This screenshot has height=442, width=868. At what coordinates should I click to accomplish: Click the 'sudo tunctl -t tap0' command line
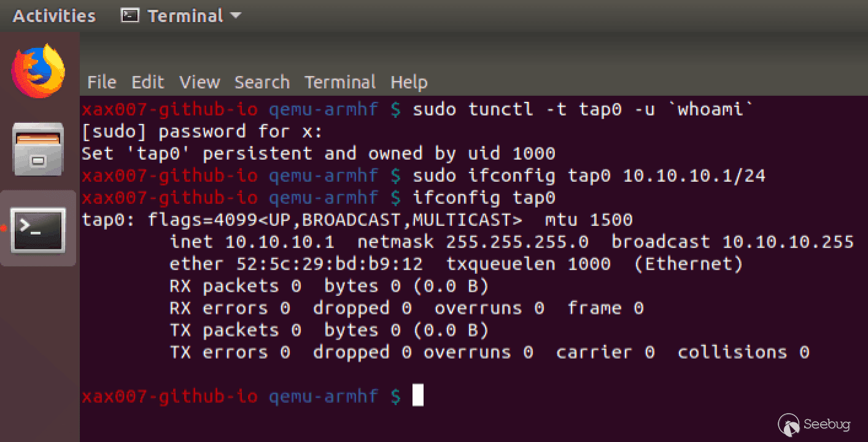pyautogui.click(x=584, y=110)
